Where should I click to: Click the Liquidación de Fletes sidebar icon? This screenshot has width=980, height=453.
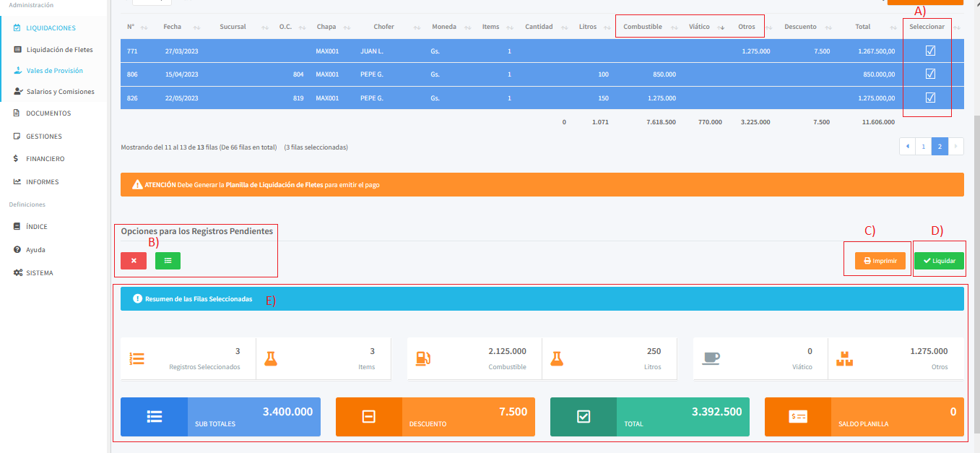tap(17, 50)
